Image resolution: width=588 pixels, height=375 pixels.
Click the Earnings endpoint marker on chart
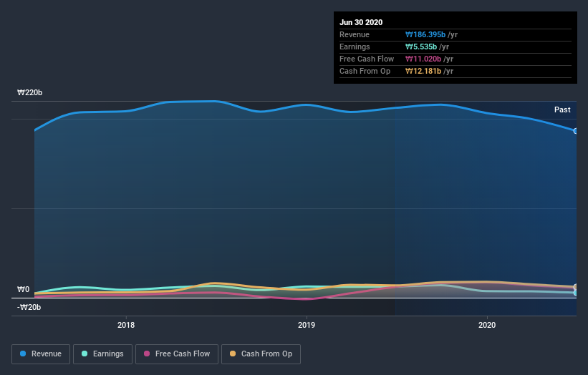click(x=576, y=293)
